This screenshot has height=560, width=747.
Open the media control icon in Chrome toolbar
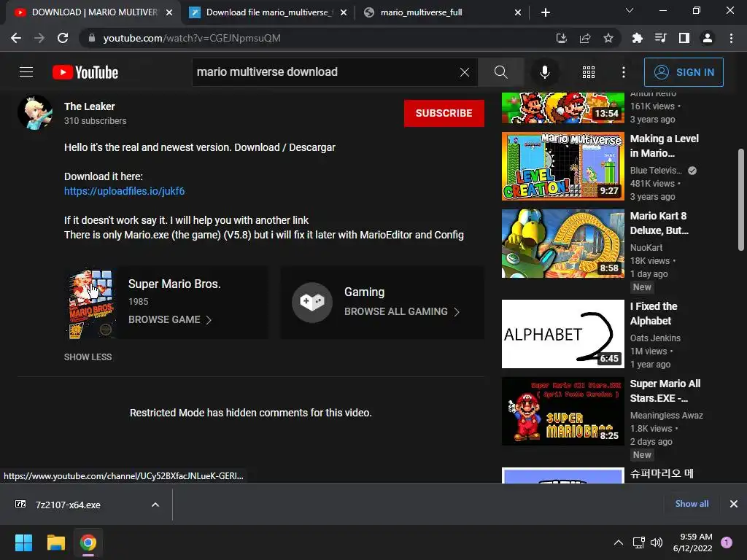point(660,38)
